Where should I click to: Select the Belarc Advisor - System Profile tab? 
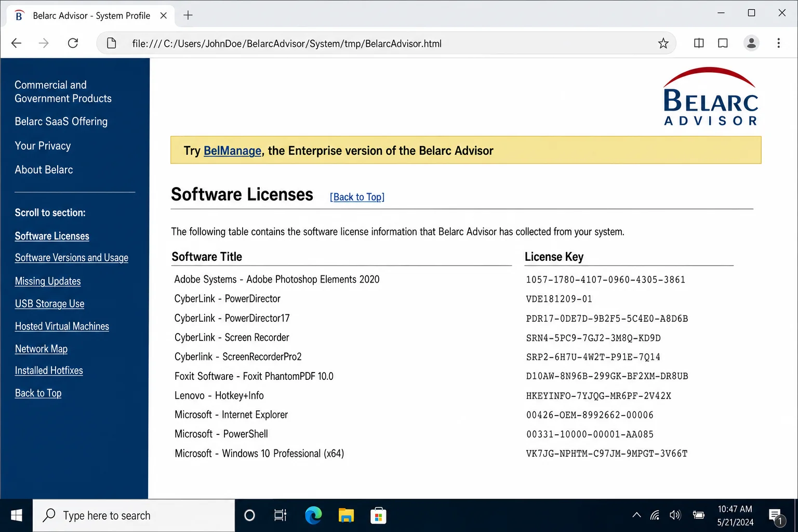(x=91, y=16)
